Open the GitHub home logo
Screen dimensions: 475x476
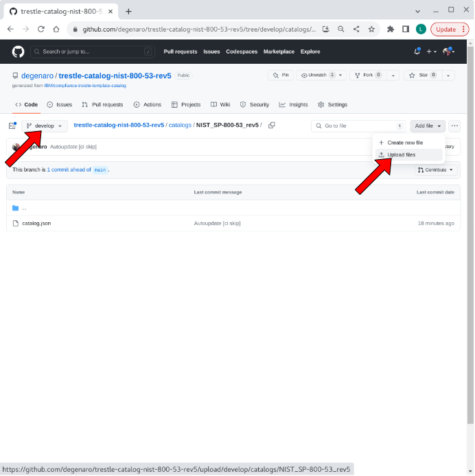[18, 51]
